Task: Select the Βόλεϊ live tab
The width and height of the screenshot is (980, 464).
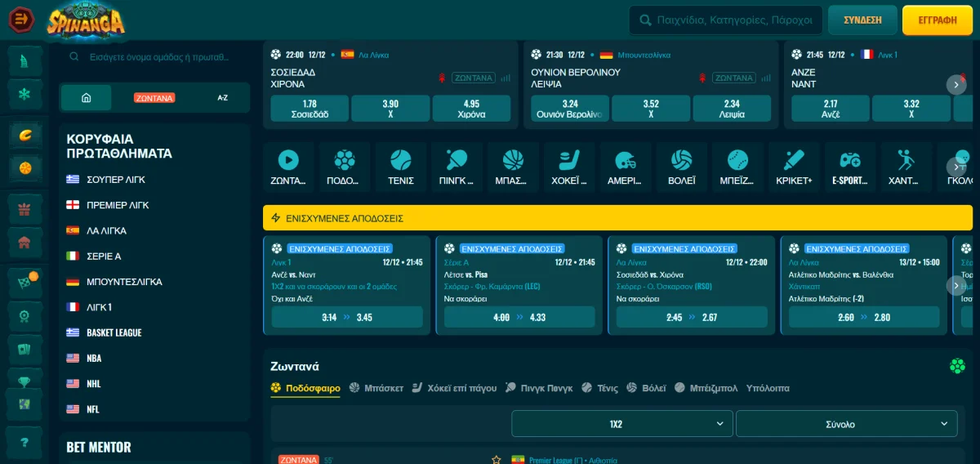Action: pyautogui.click(x=647, y=388)
